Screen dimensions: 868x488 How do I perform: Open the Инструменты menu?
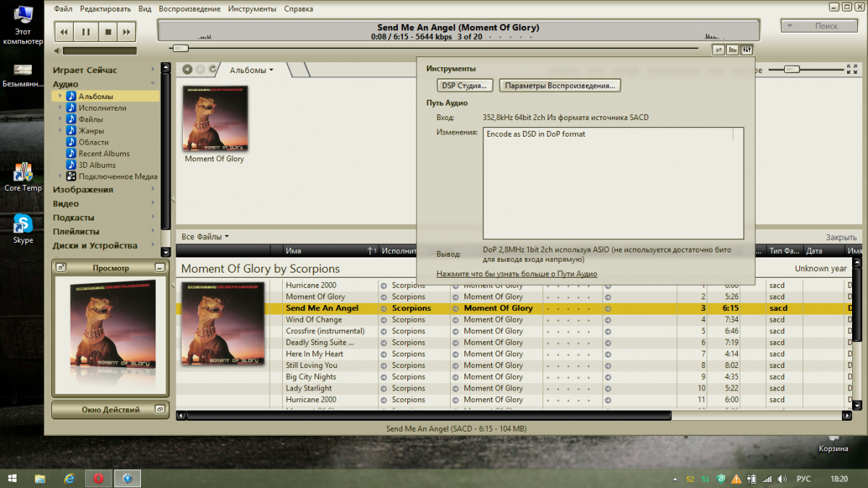pyautogui.click(x=252, y=9)
